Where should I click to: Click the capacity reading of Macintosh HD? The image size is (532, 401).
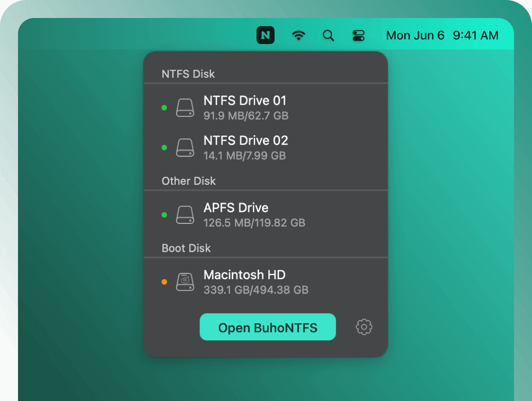[x=257, y=290]
